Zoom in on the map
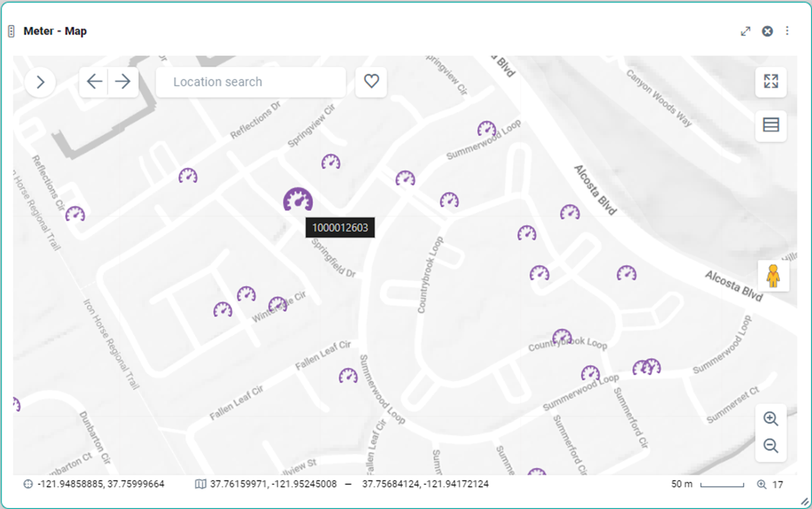This screenshot has height=509, width=812. pyautogui.click(x=771, y=419)
